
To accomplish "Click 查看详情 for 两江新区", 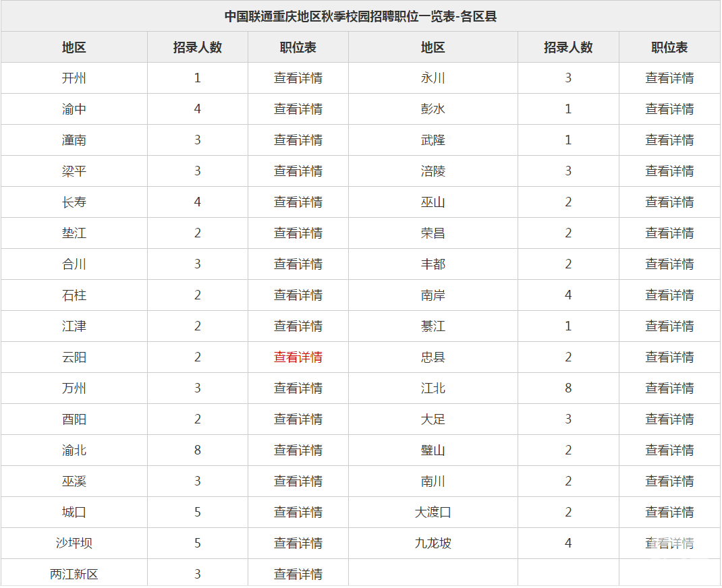I will [x=298, y=575].
